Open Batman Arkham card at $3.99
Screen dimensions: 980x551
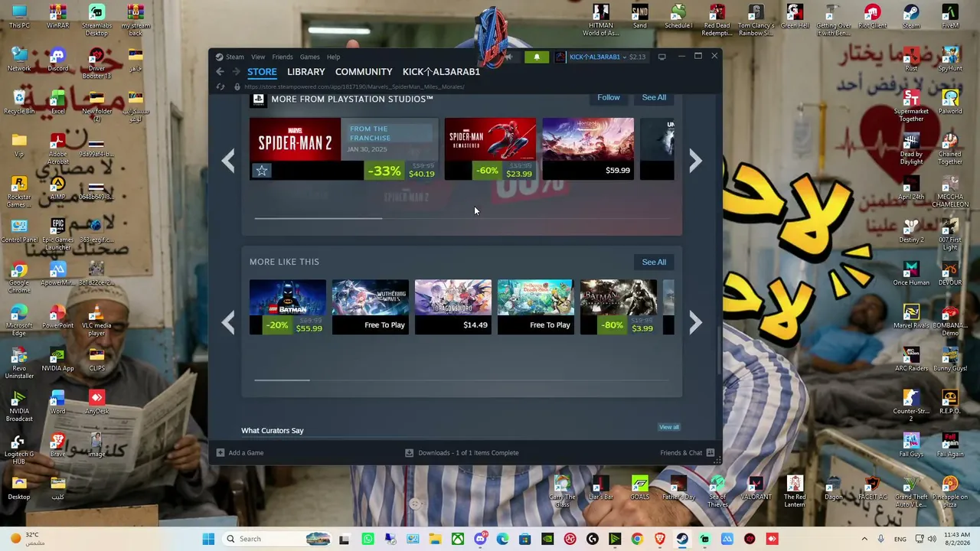[619, 308]
